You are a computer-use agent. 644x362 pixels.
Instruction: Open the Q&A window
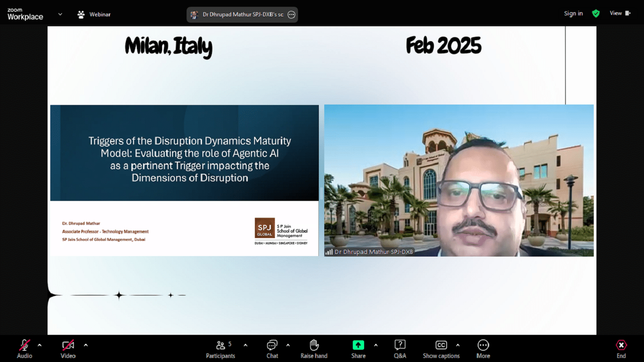400,346
